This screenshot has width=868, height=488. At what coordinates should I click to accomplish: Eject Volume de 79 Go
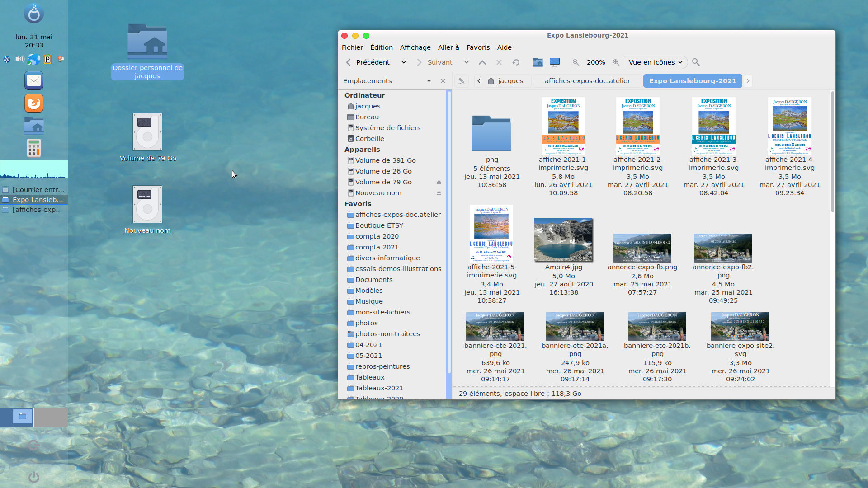(x=439, y=182)
